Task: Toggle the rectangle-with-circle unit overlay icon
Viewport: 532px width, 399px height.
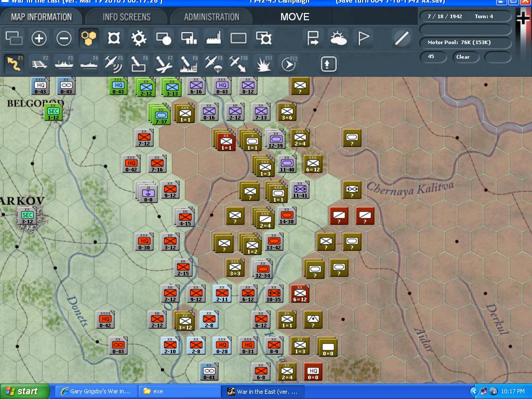Action: point(164,38)
